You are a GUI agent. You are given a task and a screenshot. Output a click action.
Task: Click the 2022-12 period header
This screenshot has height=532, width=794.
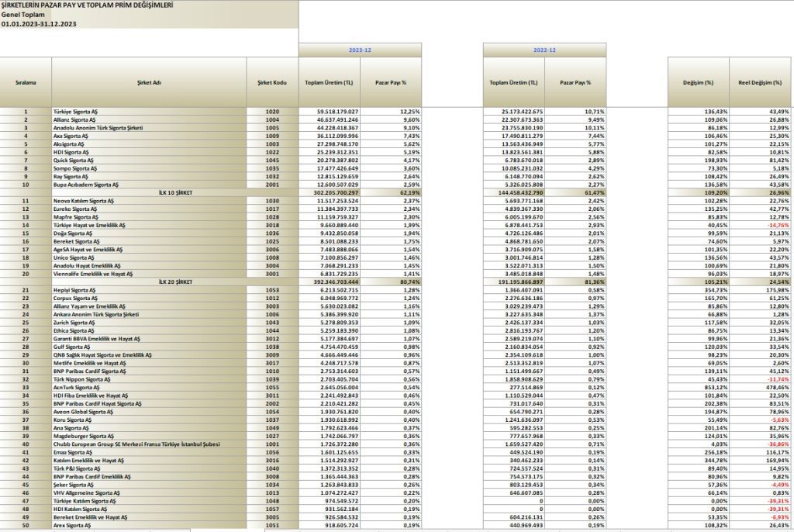coord(544,50)
